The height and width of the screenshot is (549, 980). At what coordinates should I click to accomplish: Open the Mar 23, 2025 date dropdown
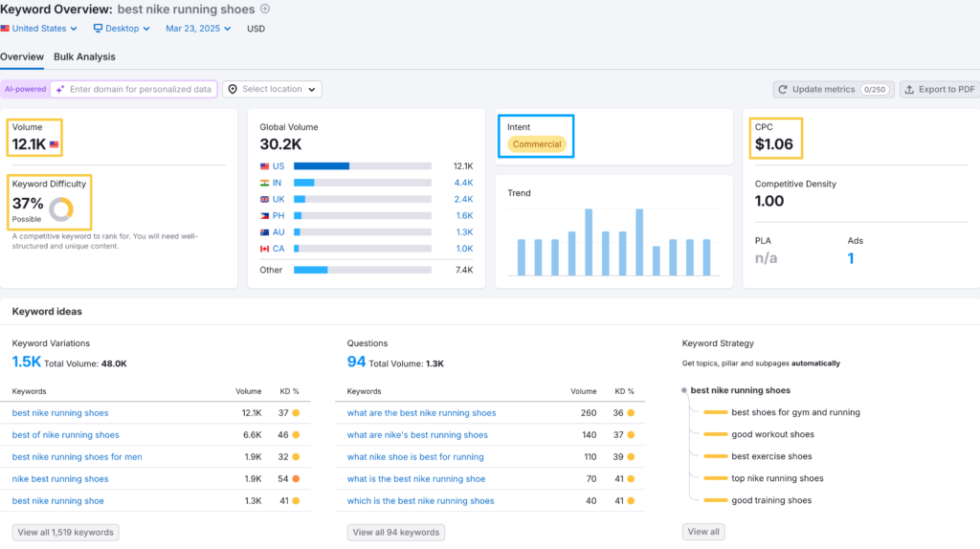(x=199, y=29)
